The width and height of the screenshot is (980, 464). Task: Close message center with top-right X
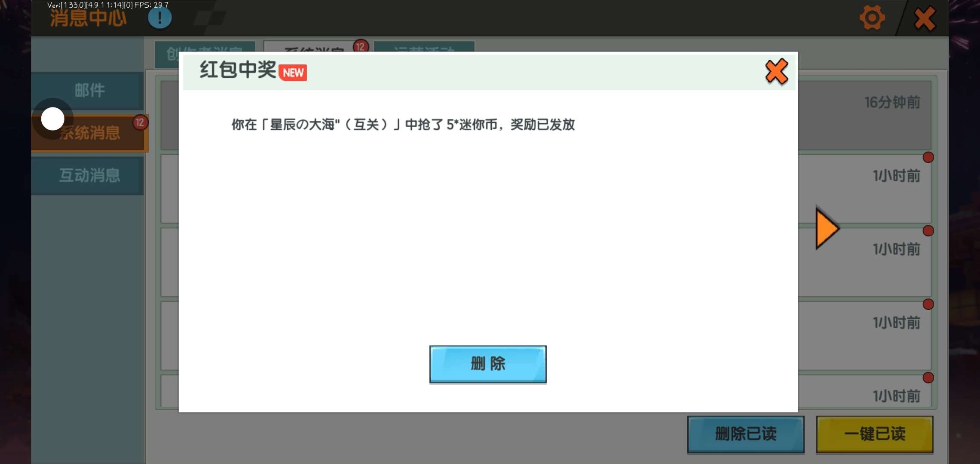pyautogui.click(x=925, y=19)
